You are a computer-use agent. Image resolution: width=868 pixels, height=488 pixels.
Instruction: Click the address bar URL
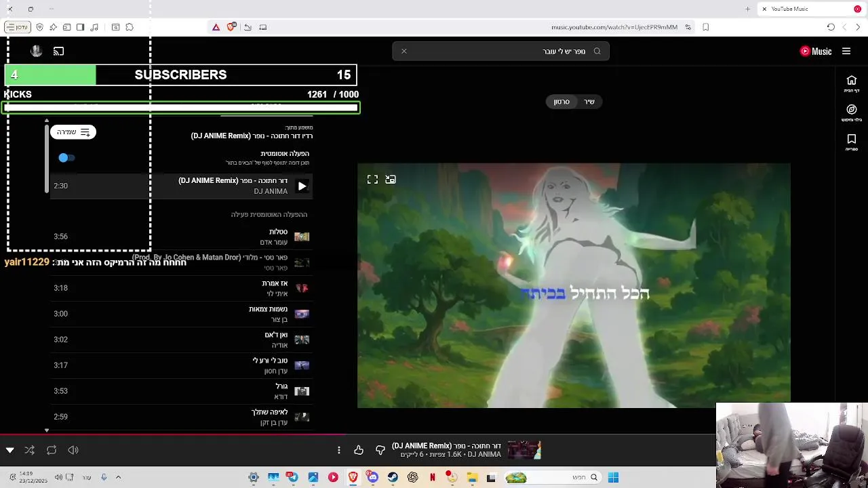point(614,27)
